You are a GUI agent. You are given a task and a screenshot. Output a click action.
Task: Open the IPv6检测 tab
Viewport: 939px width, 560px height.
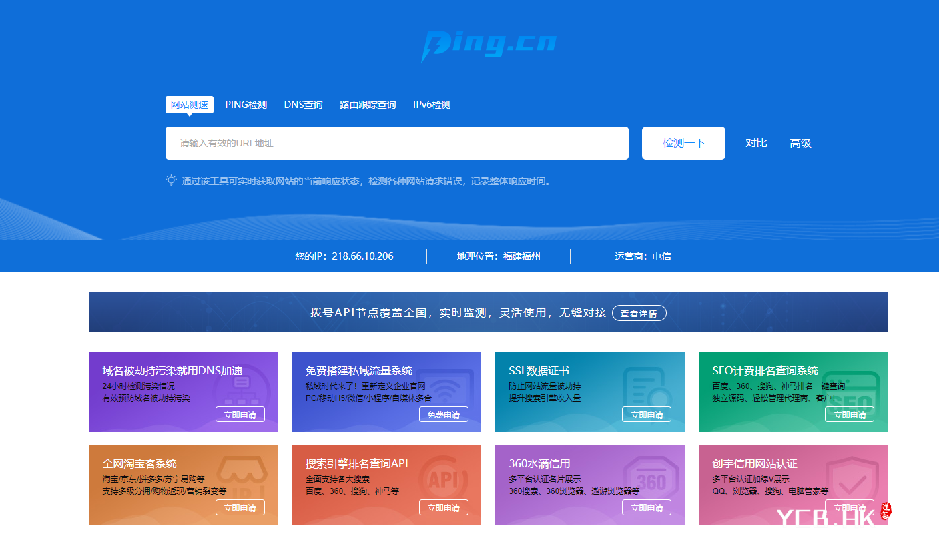[x=432, y=105]
